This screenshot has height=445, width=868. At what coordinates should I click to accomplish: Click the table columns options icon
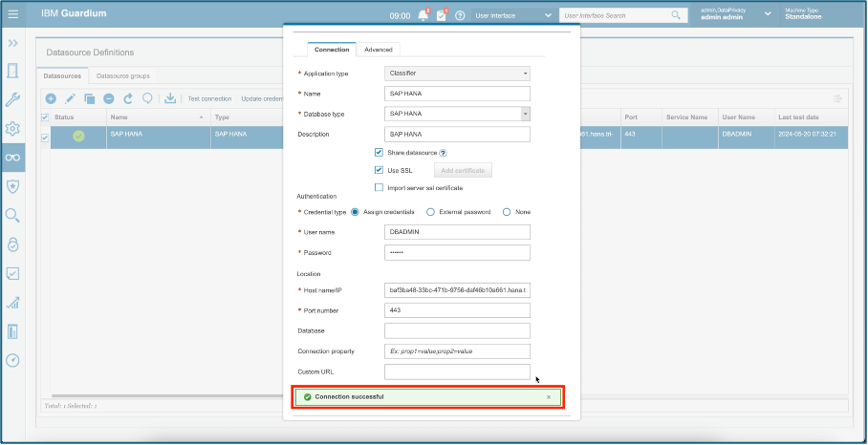(x=837, y=99)
